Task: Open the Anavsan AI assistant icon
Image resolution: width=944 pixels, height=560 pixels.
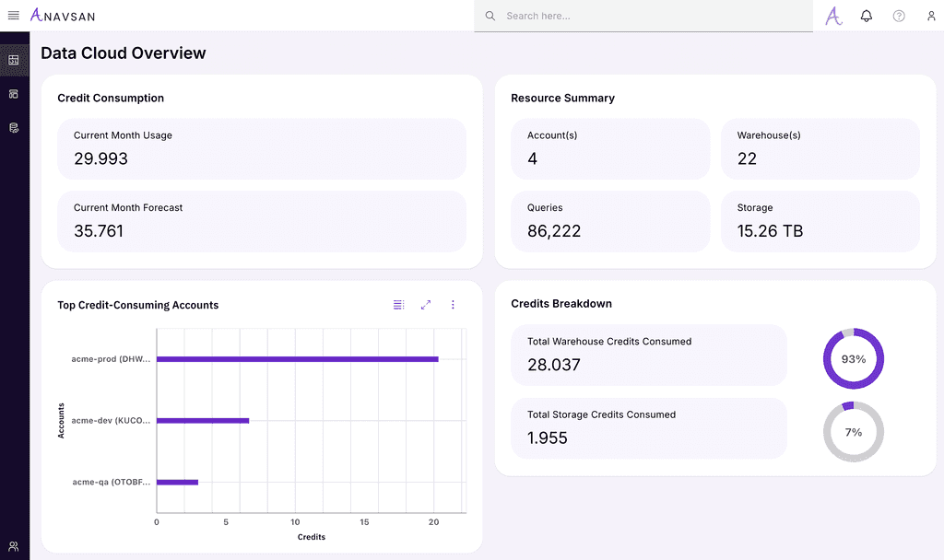Action: (833, 16)
